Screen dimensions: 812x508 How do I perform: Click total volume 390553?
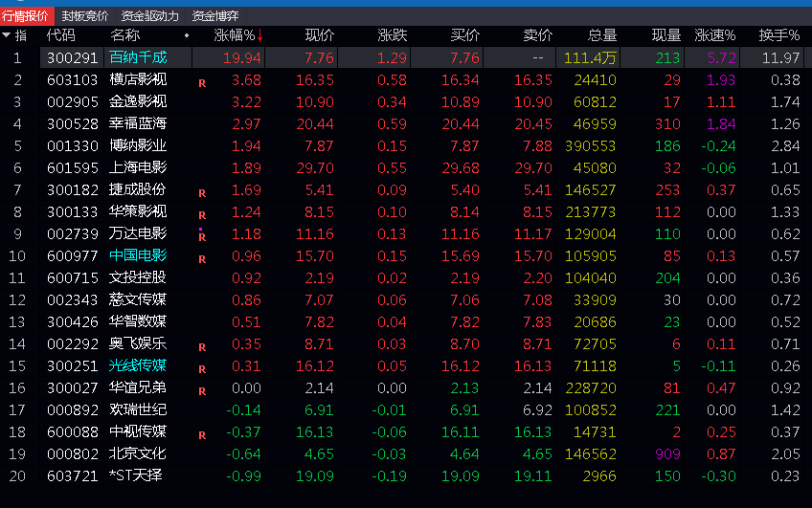tap(591, 145)
